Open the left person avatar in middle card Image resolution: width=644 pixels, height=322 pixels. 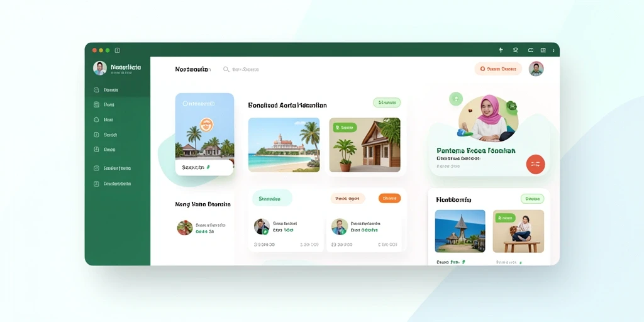(262, 226)
